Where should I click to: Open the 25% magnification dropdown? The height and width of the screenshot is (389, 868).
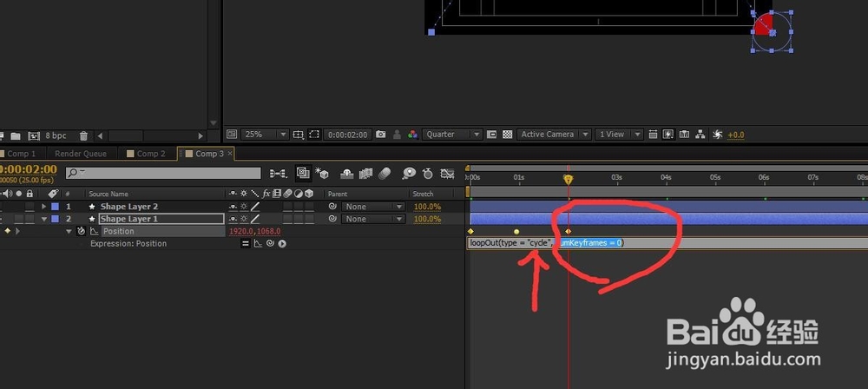tap(265, 134)
